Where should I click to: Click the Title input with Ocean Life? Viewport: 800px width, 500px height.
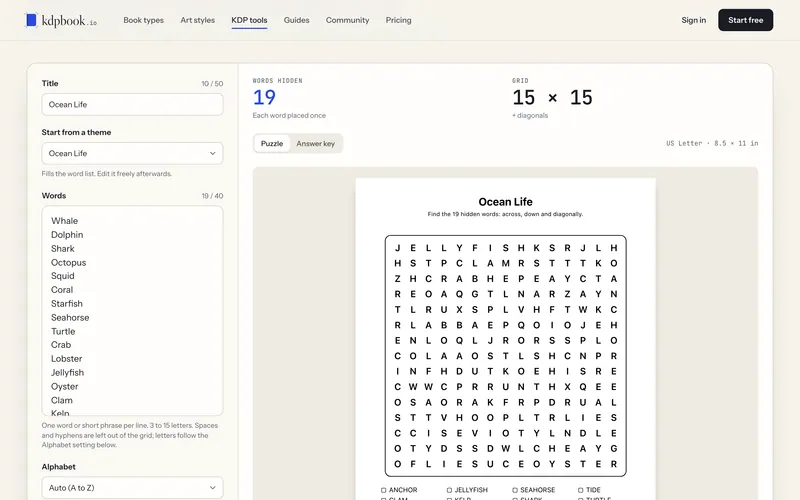[x=132, y=104]
